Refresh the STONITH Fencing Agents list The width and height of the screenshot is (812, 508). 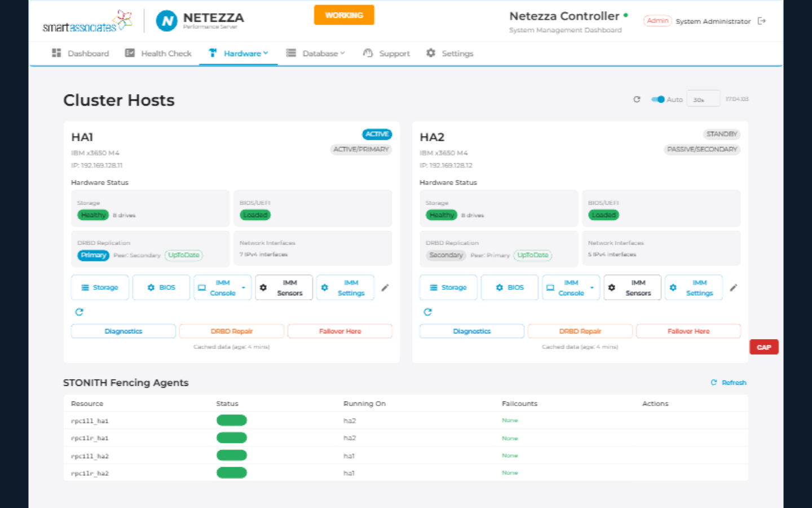tap(728, 383)
